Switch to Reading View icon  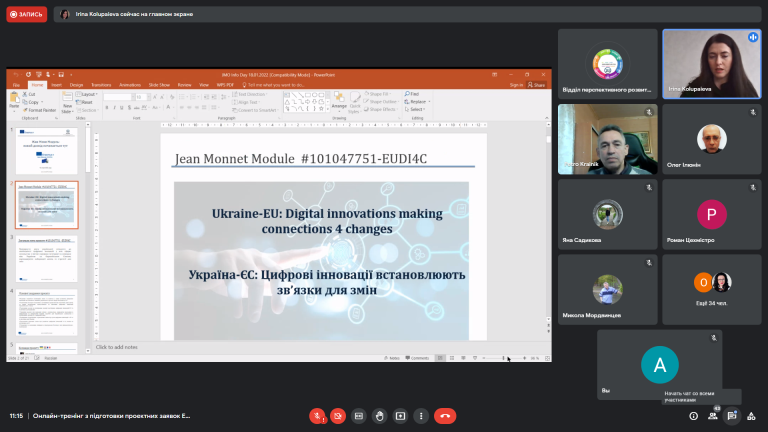click(x=463, y=358)
